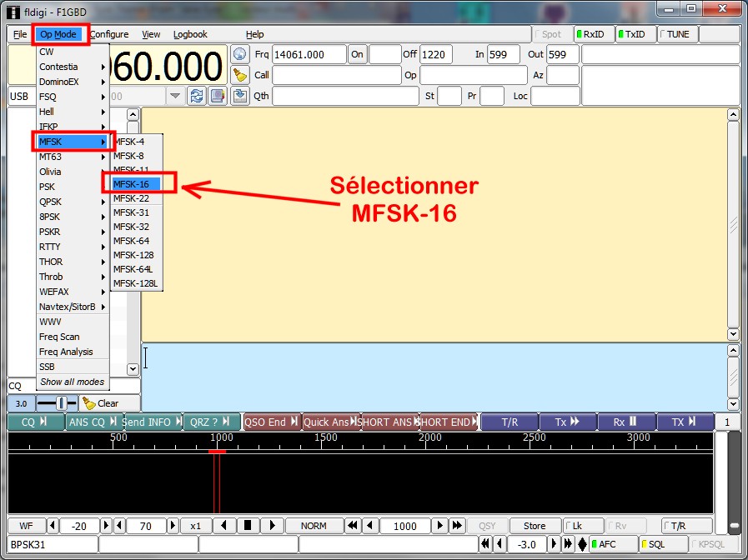
Task: Click the book frequency memory icon
Action: [218, 96]
